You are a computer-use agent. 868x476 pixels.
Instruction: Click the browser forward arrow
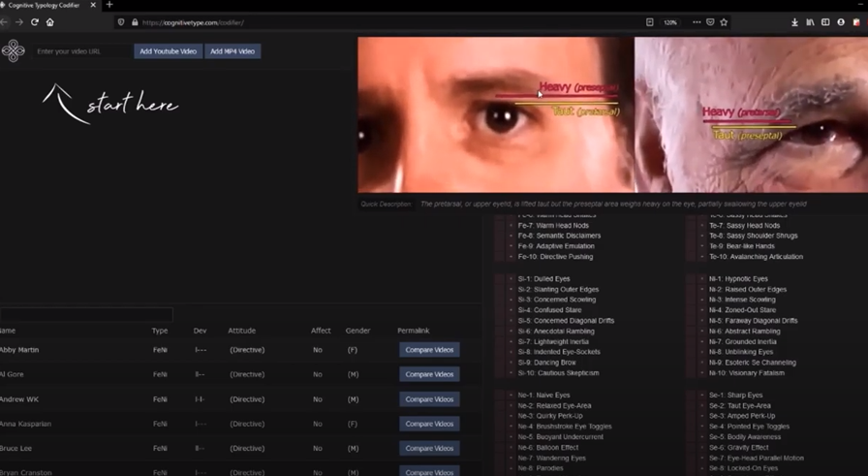pos(19,22)
